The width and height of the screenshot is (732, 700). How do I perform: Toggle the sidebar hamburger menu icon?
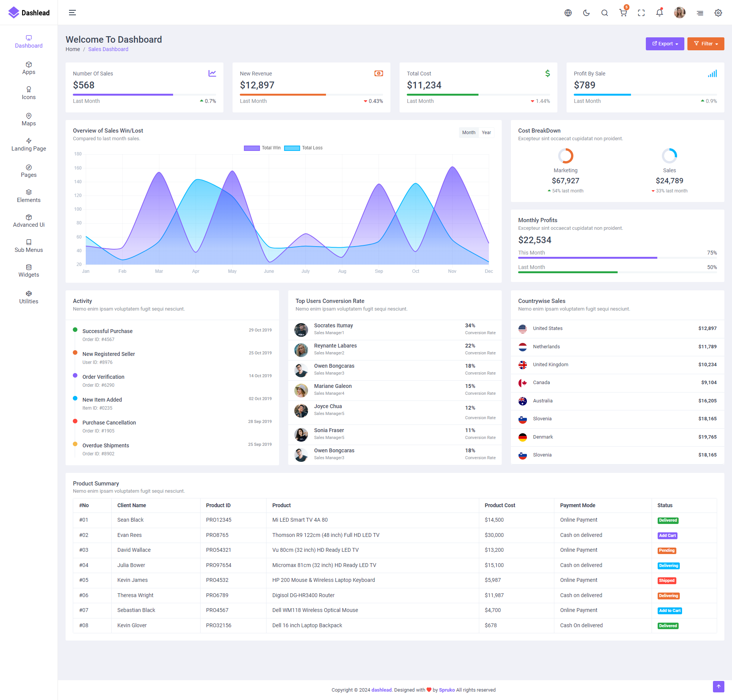(x=72, y=13)
